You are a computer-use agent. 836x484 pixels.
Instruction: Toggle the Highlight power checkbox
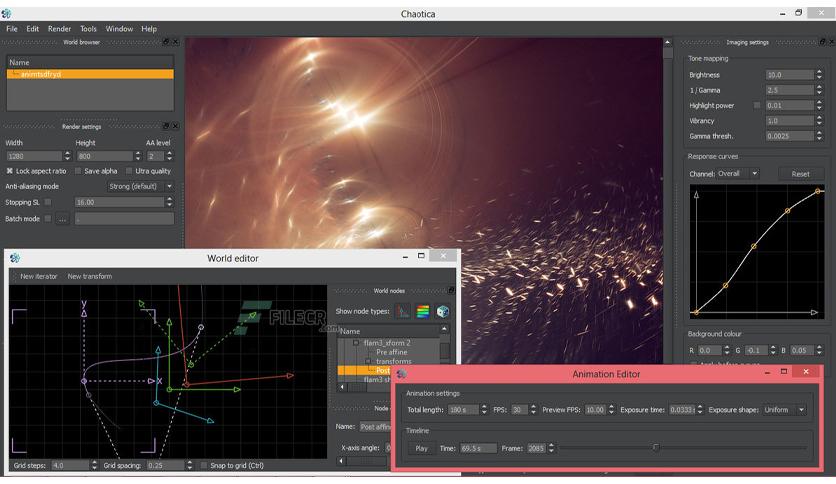(x=757, y=106)
